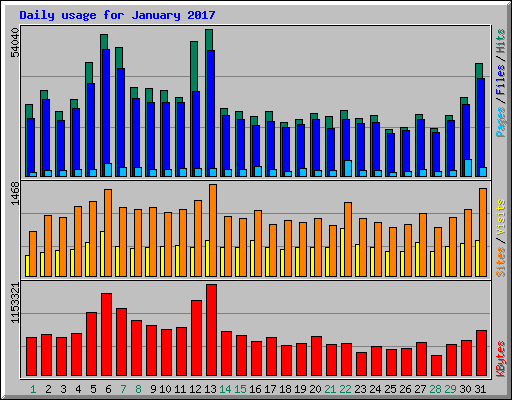Select the 'Hits' legend label
Screen dimensions: 512x400
click(501, 41)
